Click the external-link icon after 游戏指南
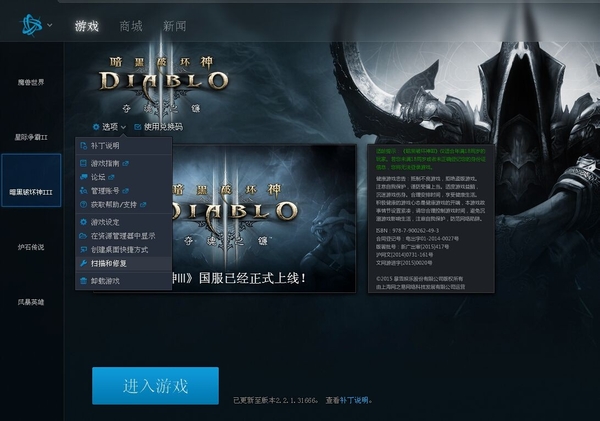The image size is (600, 421). tap(126, 163)
